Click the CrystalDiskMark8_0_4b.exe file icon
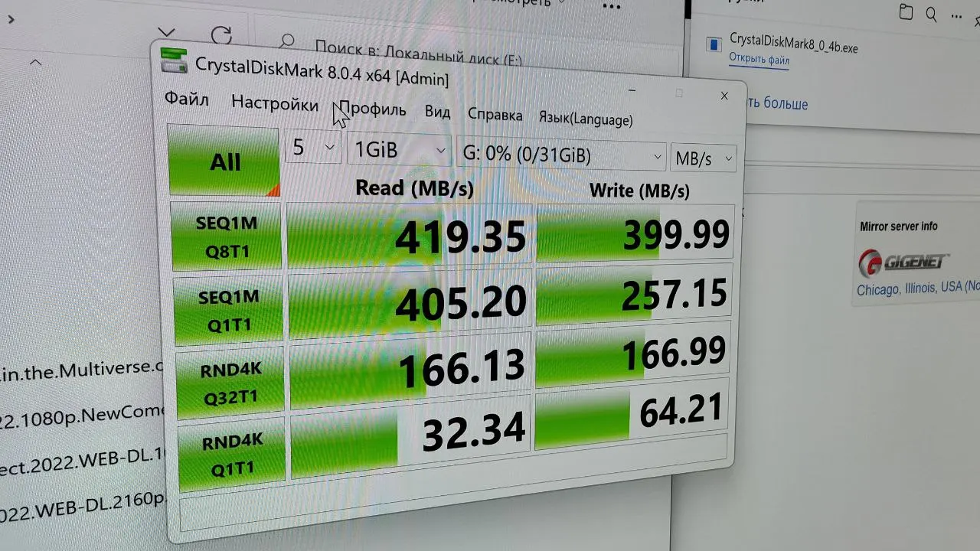 pyautogui.click(x=714, y=44)
